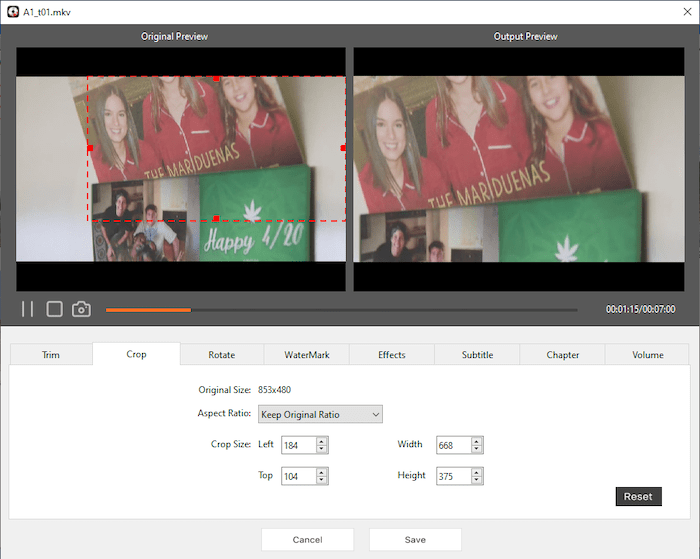Screen dimensions: 700x559
Task: Click the bottom-center red crop handle
Action: coord(216,218)
